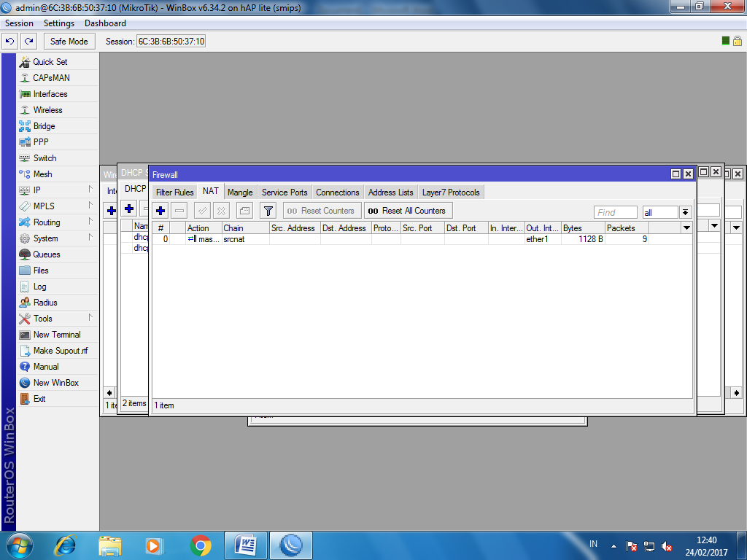747x560 pixels.
Task: Open the Filter funnel in the Firewall toolbar
Action: (268, 211)
